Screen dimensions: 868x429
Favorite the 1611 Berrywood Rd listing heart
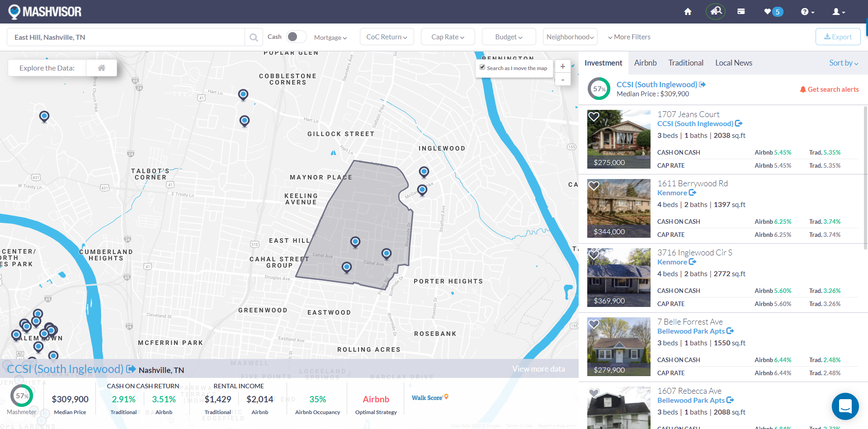click(x=594, y=186)
